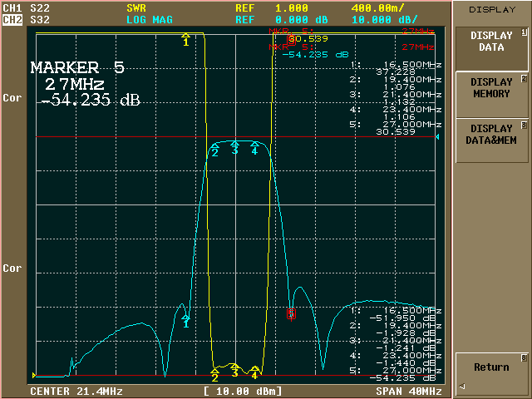Select the DISPLAY MEMORY softkey

(490, 88)
